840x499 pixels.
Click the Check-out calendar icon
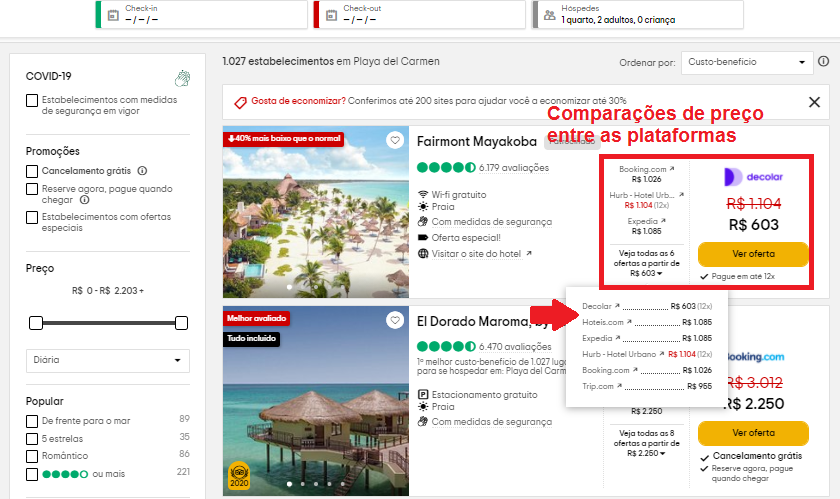coord(332,15)
